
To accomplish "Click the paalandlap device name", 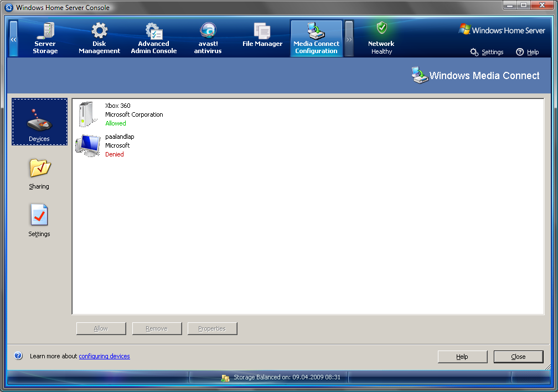I will (120, 137).
